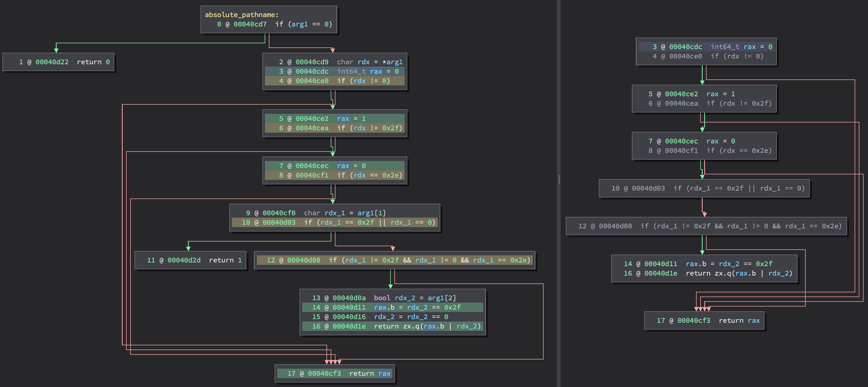Select left pane line 12 at 00040d08
868x387 pixels.
click(394, 260)
